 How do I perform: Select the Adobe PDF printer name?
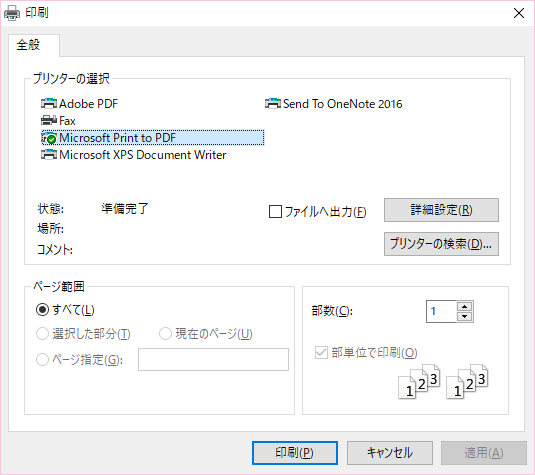pyautogui.click(x=88, y=103)
